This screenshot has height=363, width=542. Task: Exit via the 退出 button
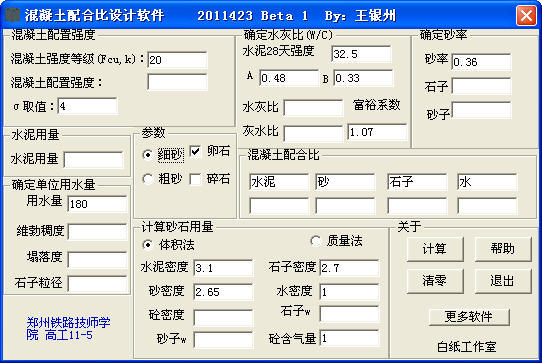pyautogui.click(x=503, y=281)
